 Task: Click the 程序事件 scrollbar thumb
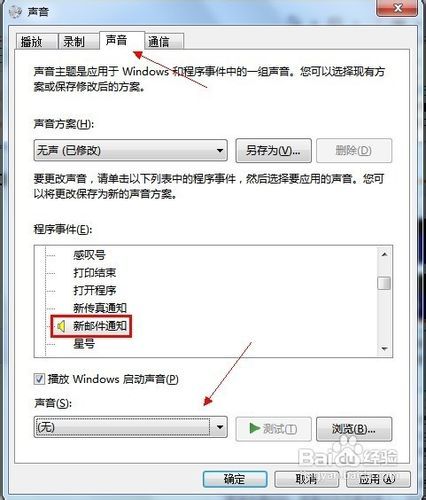tap(384, 283)
